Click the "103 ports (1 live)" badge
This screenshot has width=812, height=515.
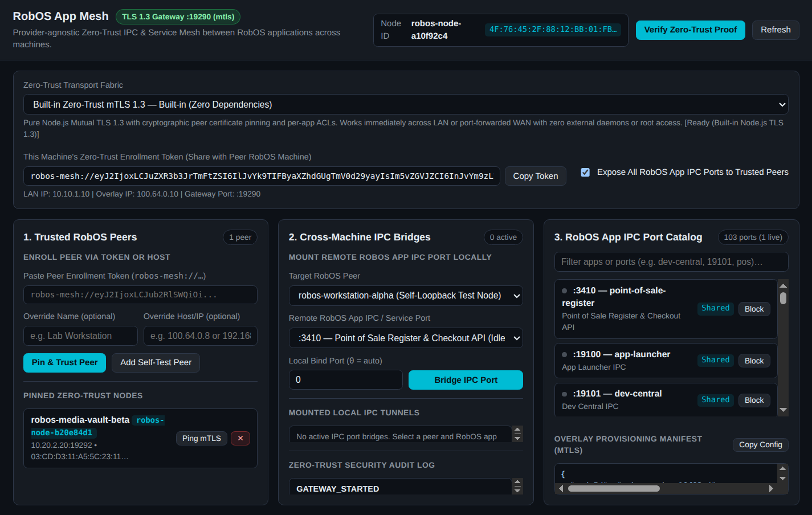[753, 238]
